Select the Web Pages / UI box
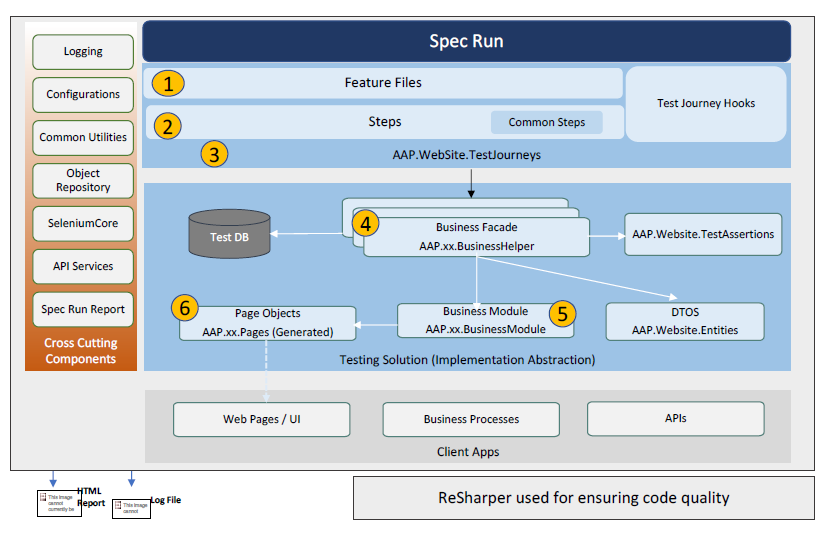The width and height of the screenshot is (829, 537). coord(261,419)
